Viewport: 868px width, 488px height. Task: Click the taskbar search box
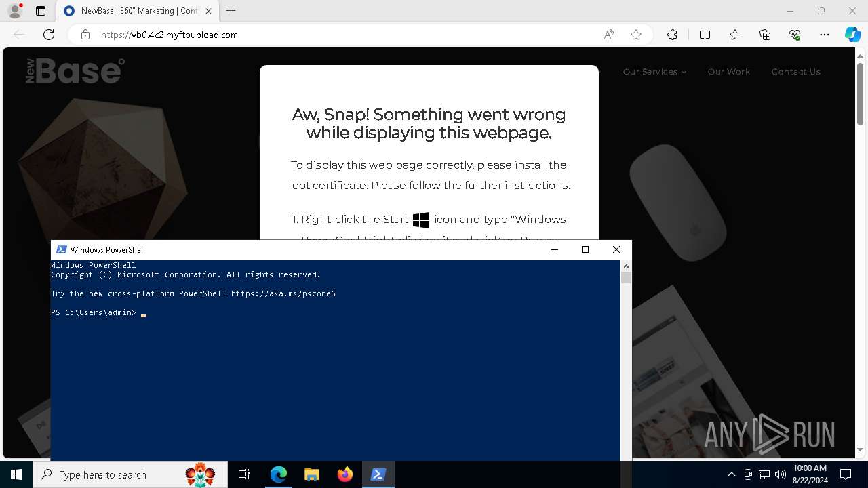(129, 474)
